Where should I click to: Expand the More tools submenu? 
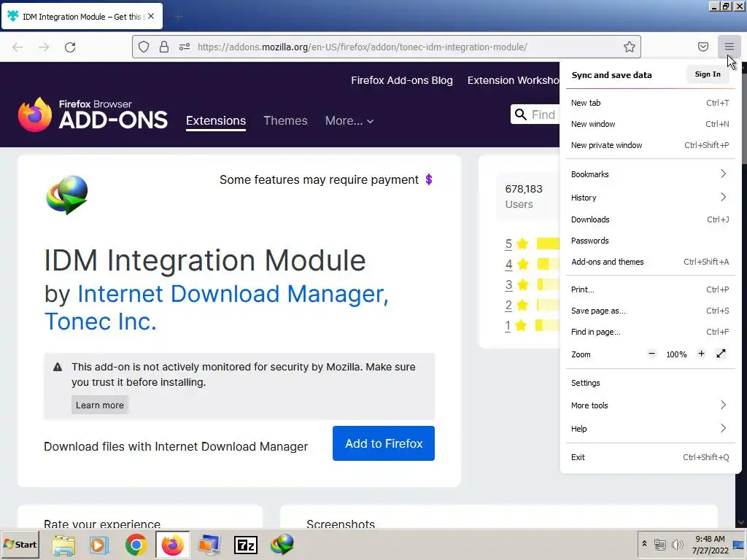pyautogui.click(x=650, y=405)
